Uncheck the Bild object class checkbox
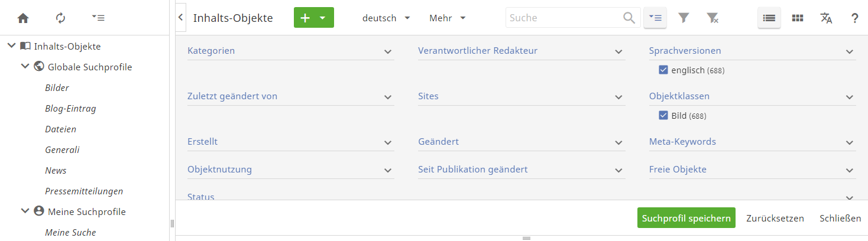This screenshot has height=241, width=868. [x=663, y=116]
